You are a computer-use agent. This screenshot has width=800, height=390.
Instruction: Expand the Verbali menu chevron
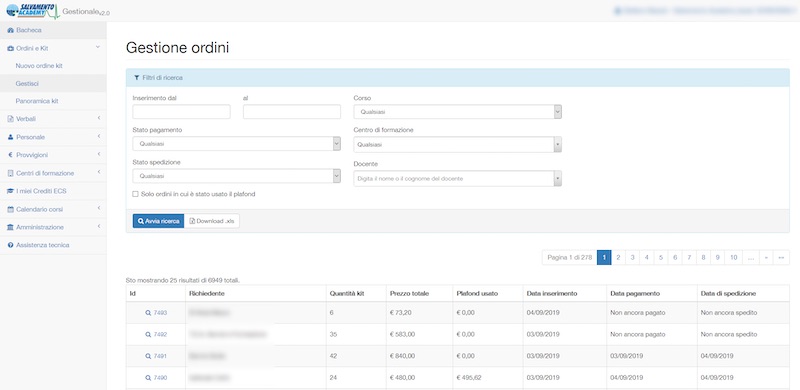pyautogui.click(x=98, y=118)
